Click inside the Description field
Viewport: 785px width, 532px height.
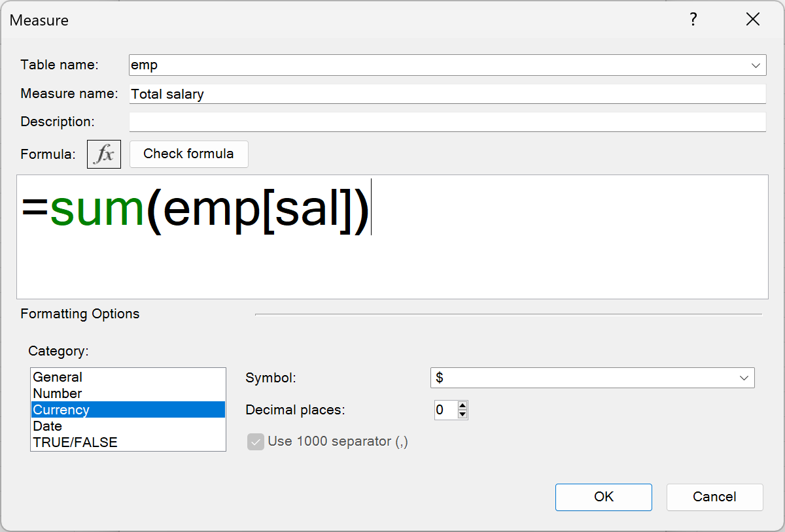392,122
